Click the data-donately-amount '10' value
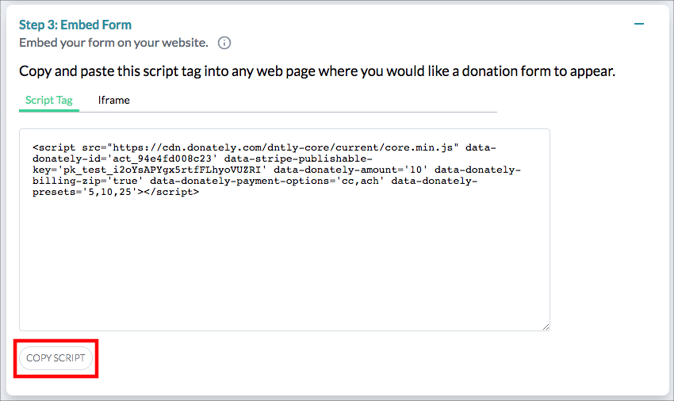This screenshot has height=401, width=674. point(416,170)
